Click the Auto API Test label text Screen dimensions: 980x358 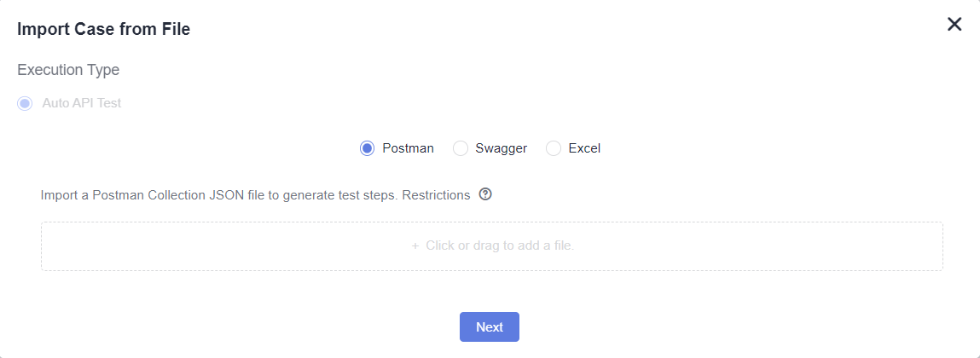click(x=82, y=103)
